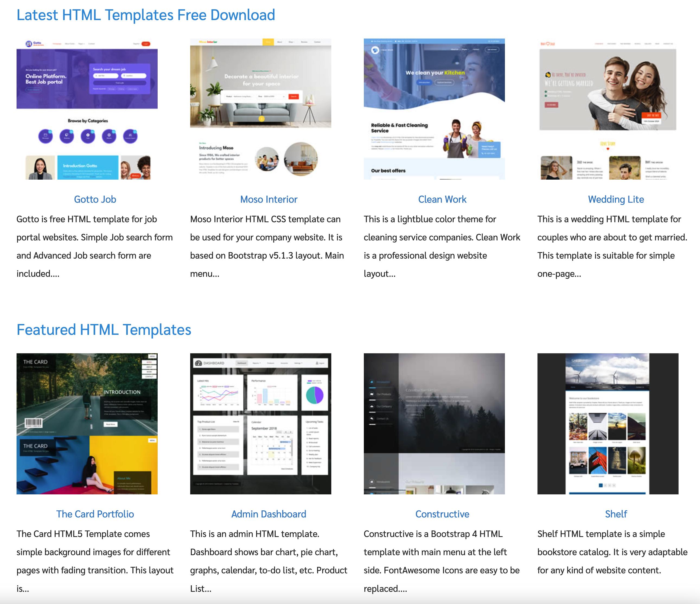Click the Gotto logo icon in the Gotto Job preview
Viewport: 700px width, 604px height.
click(29, 44)
